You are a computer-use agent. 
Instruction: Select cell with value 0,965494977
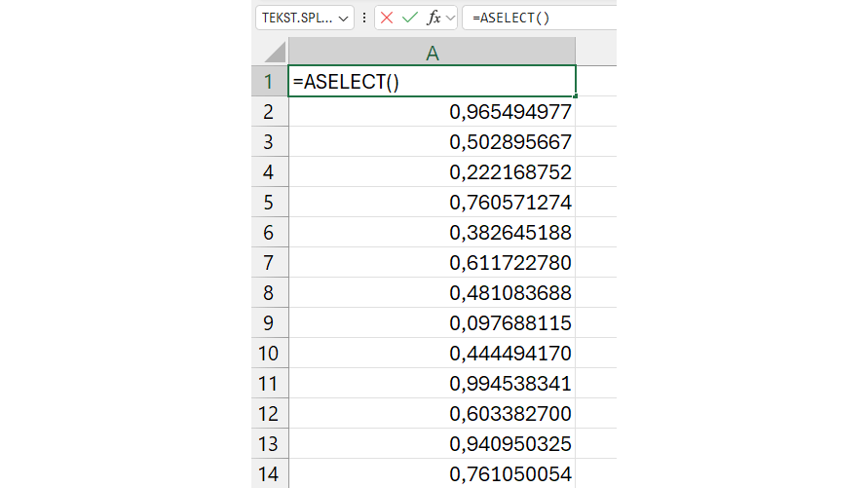(432, 112)
